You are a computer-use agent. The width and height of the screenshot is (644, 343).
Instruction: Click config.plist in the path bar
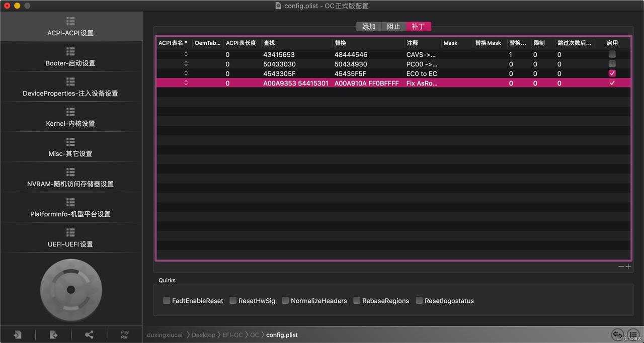[x=282, y=335]
